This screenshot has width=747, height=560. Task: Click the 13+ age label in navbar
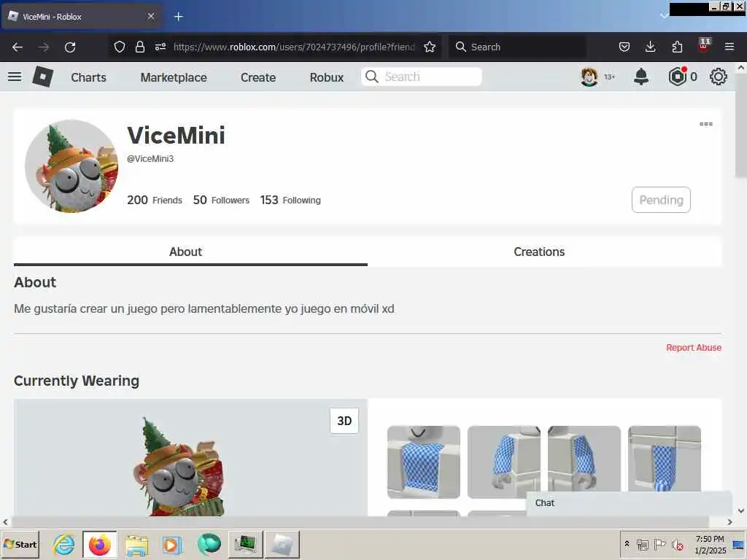[x=609, y=77]
